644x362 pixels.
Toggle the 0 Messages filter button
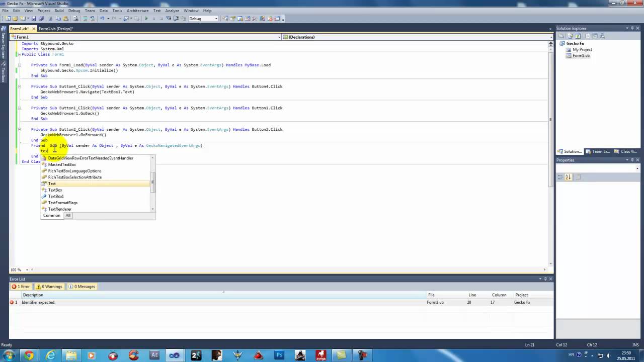pyautogui.click(x=82, y=287)
